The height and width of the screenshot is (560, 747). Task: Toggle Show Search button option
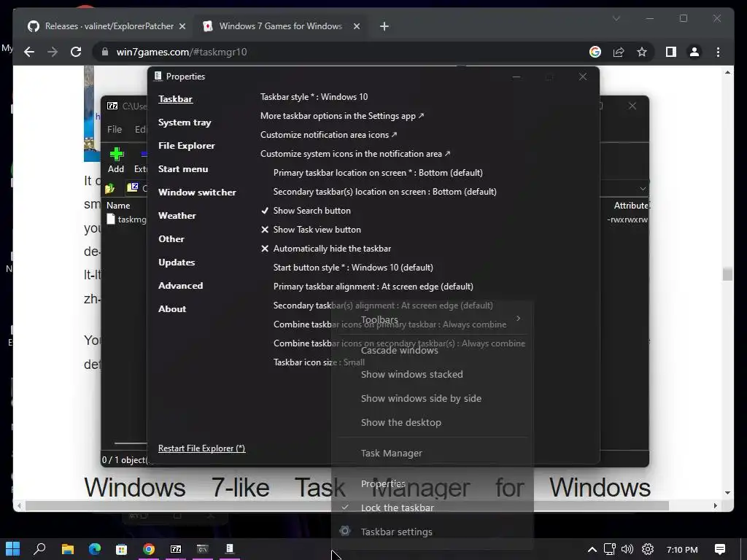point(306,211)
